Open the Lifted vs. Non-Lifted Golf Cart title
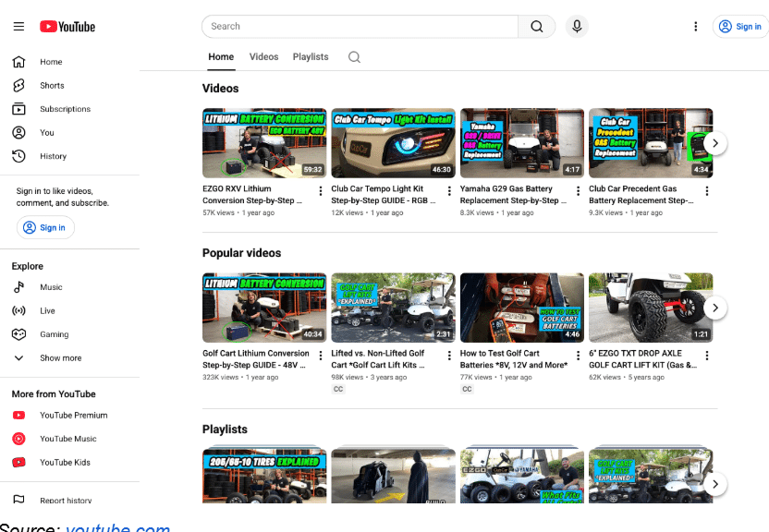The image size is (769, 532). pyautogui.click(x=378, y=359)
